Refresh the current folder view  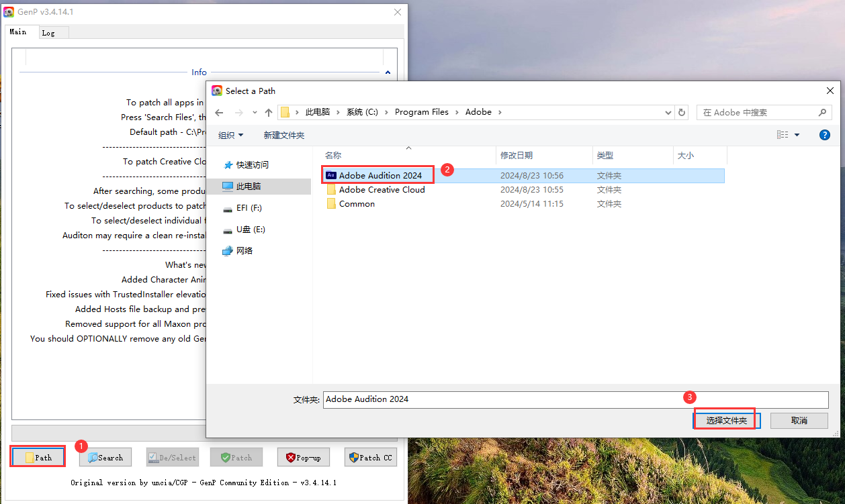pyautogui.click(x=682, y=113)
